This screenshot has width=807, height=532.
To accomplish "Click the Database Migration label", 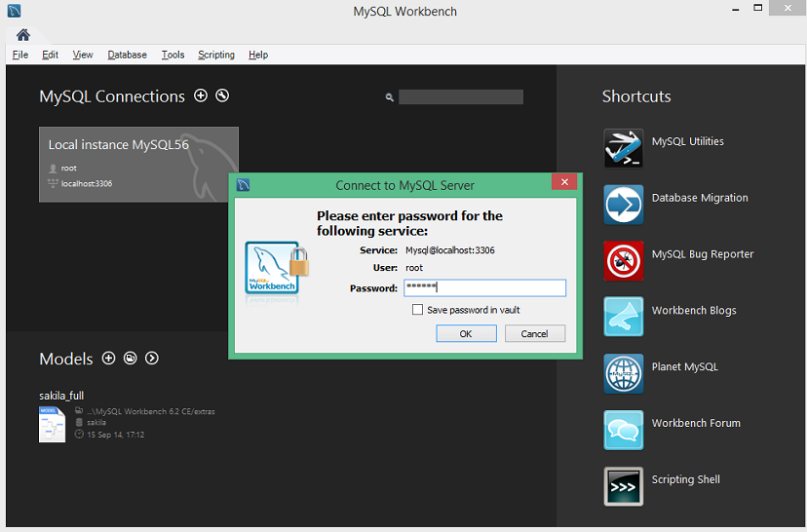I will tap(700, 198).
